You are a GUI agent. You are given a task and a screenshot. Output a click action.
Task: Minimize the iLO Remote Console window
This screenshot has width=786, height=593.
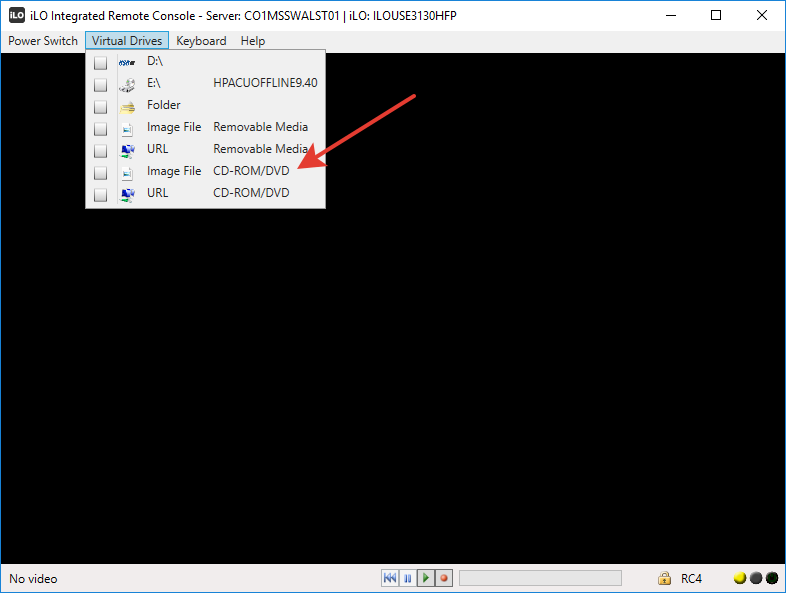tap(671, 16)
